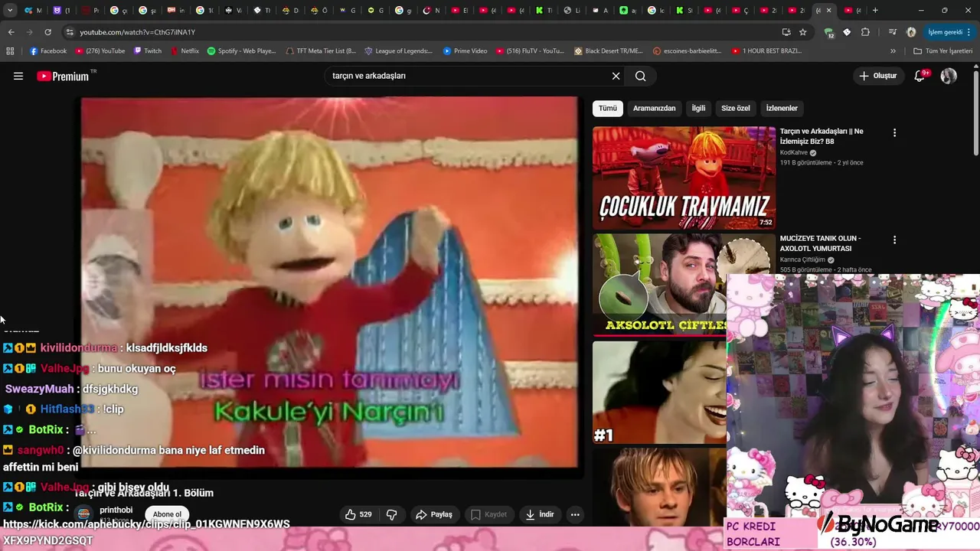Clear the search box text
980x551 pixels.
616,76
